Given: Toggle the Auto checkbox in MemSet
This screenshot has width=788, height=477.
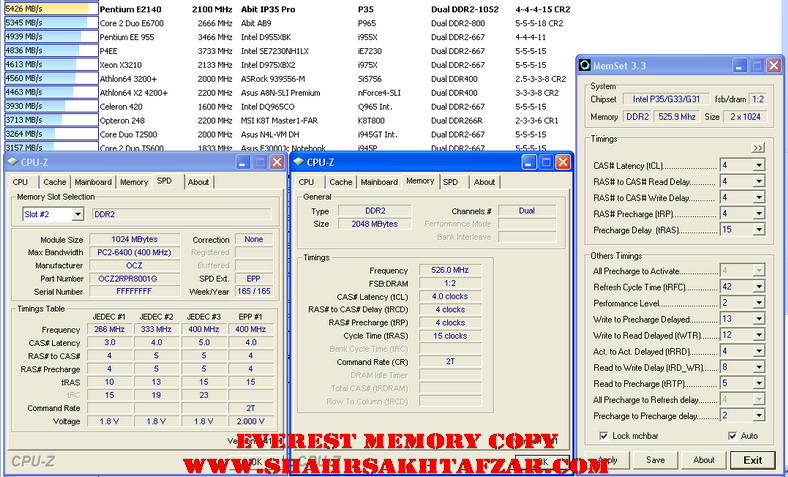Looking at the screenshot, I should click(733, 436).
